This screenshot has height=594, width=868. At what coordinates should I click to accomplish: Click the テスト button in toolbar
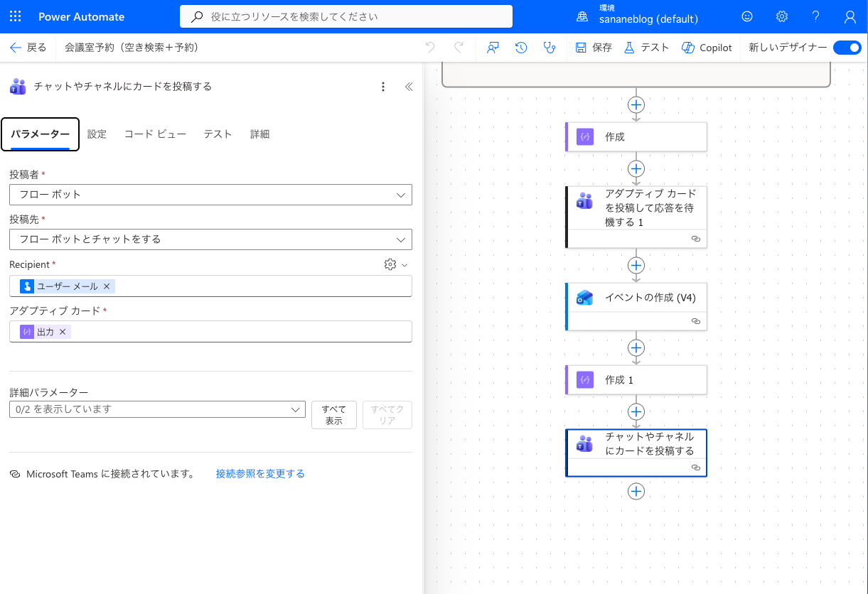pyautogui.click(x=646, y=48)
